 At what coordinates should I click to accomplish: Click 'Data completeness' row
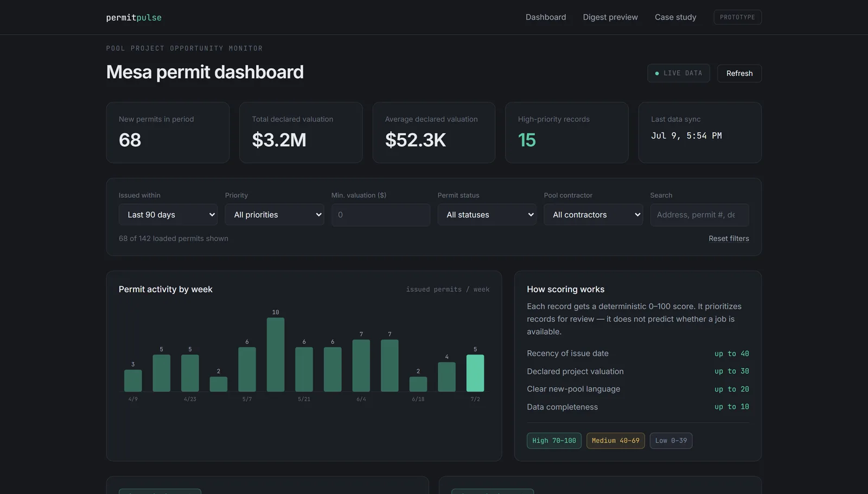click(638, 407)
